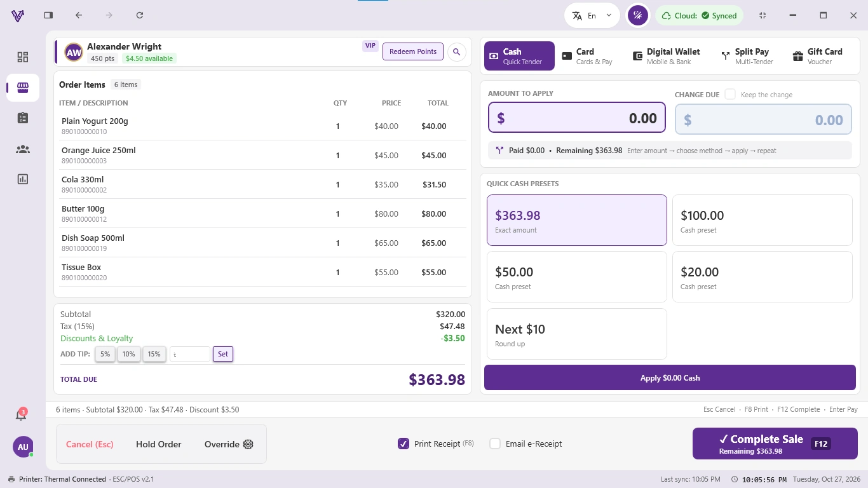868x488 pixels.
Task: Click the Amount to Apply field
Action: coord(577,118)
